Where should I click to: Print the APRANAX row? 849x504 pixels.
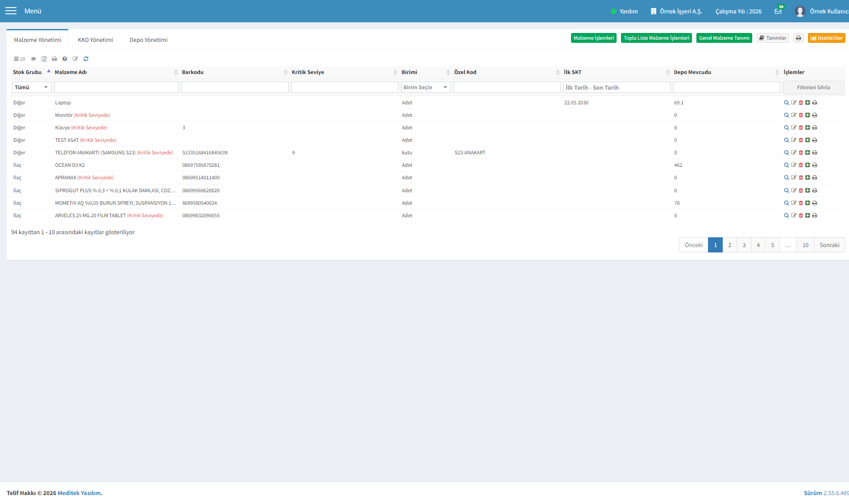tap(815, 178)
